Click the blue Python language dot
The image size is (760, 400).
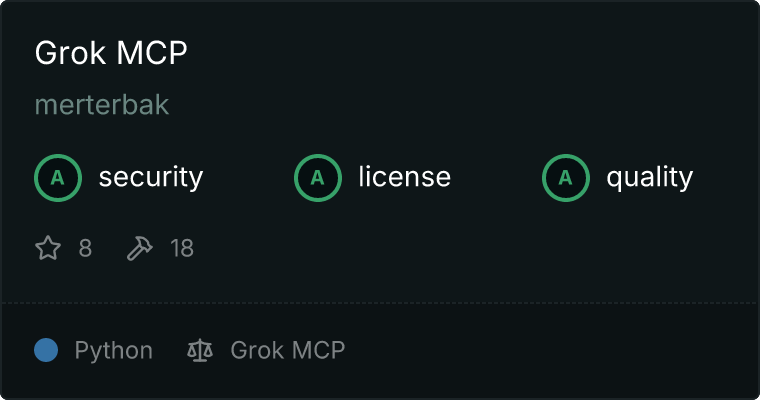point(46,350)
